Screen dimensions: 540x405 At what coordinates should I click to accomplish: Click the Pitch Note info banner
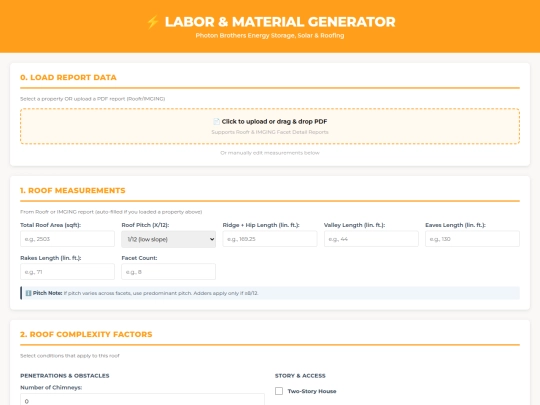(x=270, y=293)
